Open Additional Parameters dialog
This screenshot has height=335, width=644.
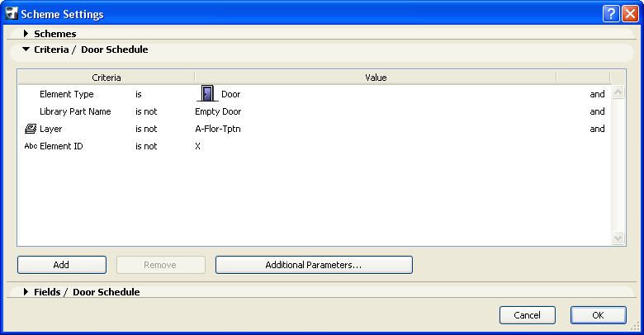pos(314,265)
